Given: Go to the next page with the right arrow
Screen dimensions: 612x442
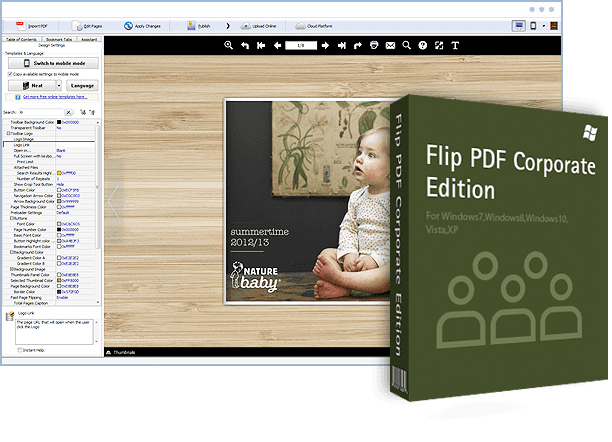Looking at the screenshot, I should [x=325, y=45].
